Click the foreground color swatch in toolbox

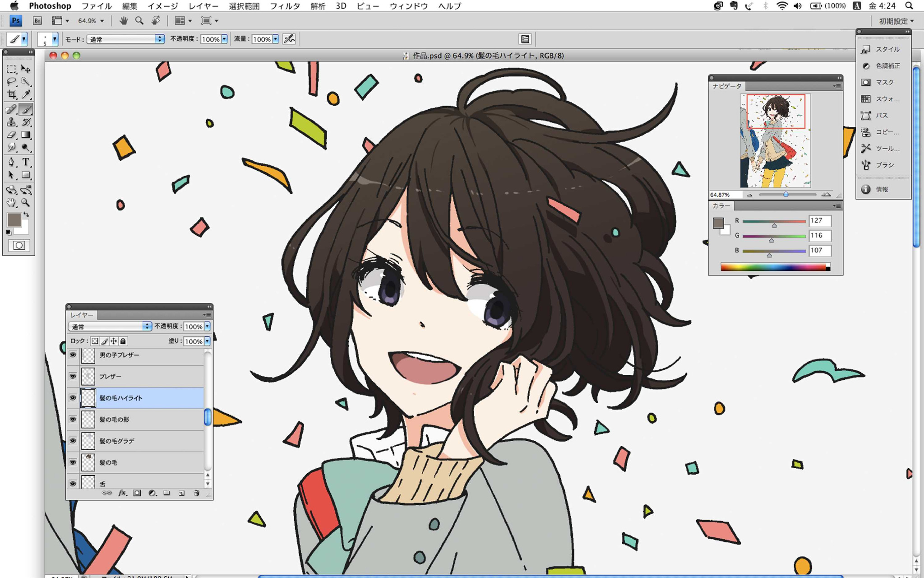coord(14,220)
